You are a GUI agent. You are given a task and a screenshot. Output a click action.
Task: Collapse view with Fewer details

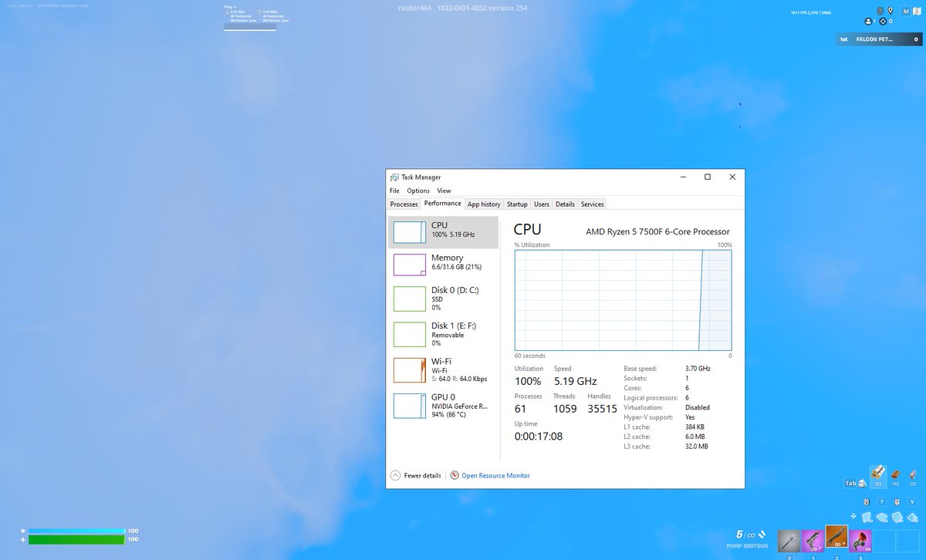point(416,476)
